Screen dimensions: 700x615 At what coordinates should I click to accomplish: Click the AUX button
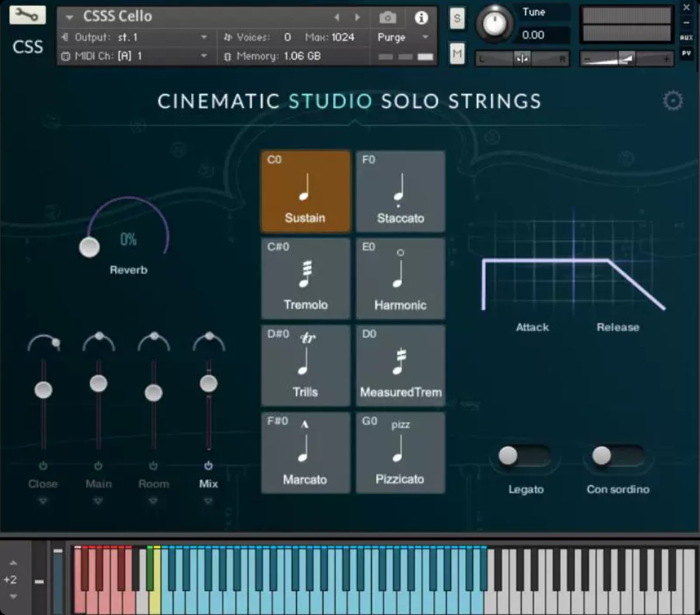tap(686, 37)
